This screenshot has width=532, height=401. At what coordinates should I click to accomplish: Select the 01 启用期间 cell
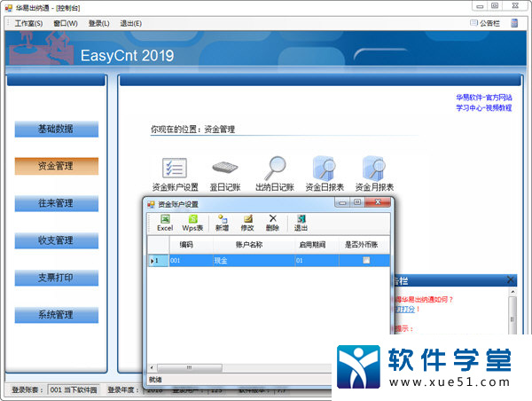click(317, 261)
